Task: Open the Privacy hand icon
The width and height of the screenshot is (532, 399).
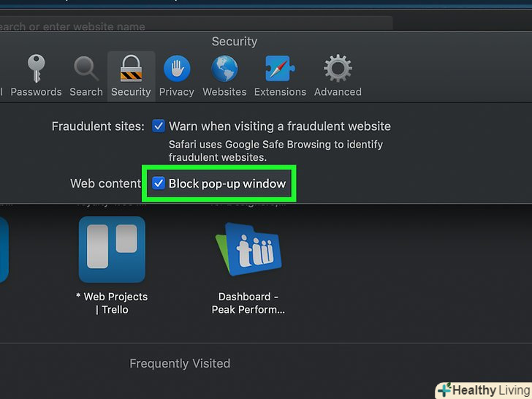Action: (x=176, y=69)
